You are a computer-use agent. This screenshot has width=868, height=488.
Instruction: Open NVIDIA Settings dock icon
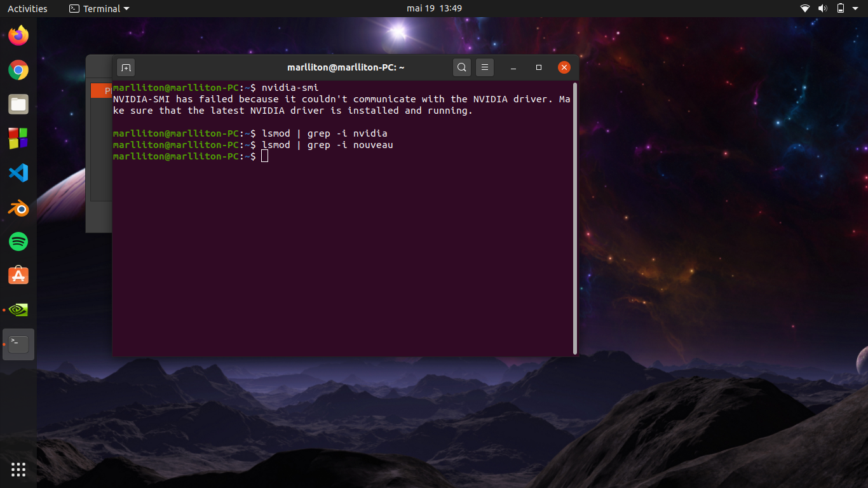(18, 310)
